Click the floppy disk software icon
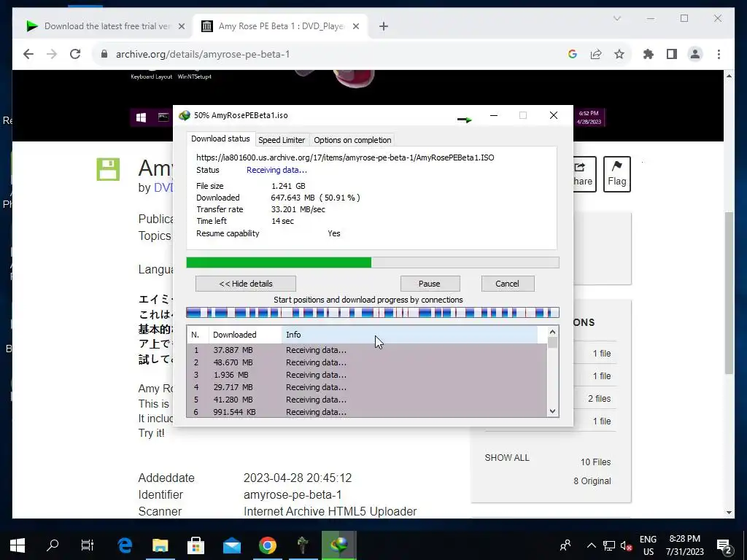The image size is (747, 560). pos(108,169)
